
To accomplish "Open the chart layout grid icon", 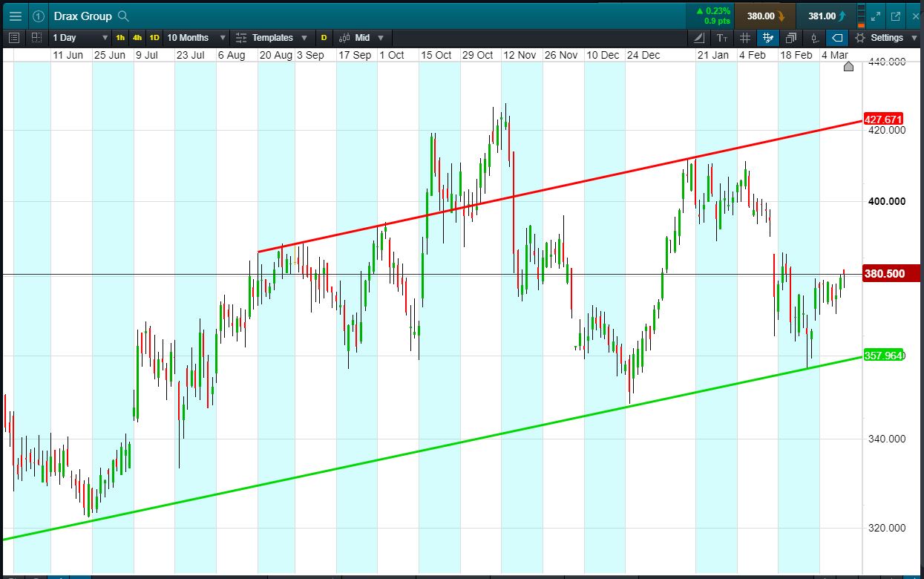I will tap(36, 37).
